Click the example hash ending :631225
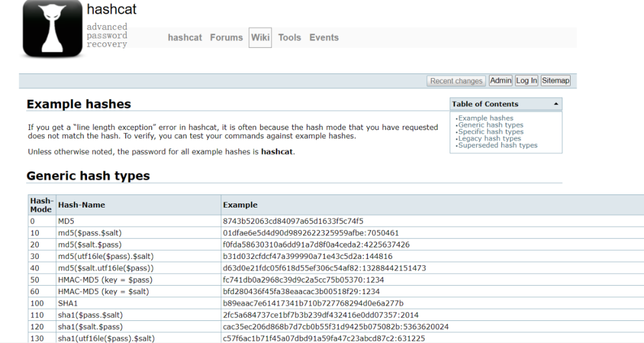 pos(324,338)
